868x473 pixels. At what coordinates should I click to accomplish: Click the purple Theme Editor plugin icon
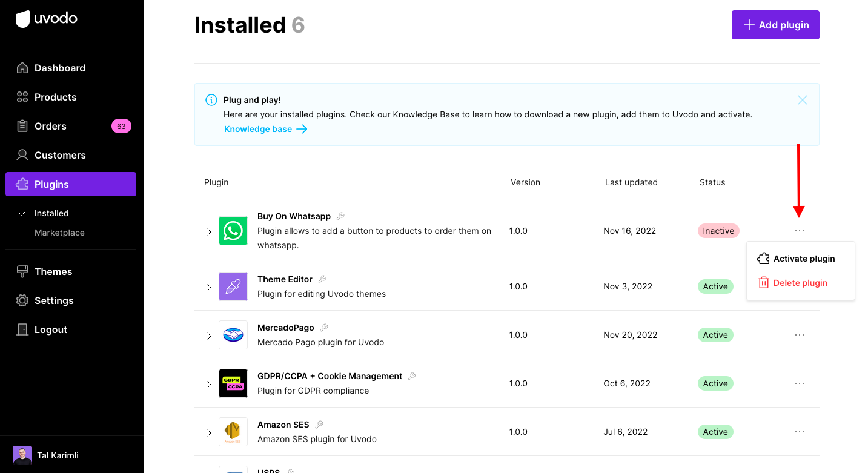point(233,286)
